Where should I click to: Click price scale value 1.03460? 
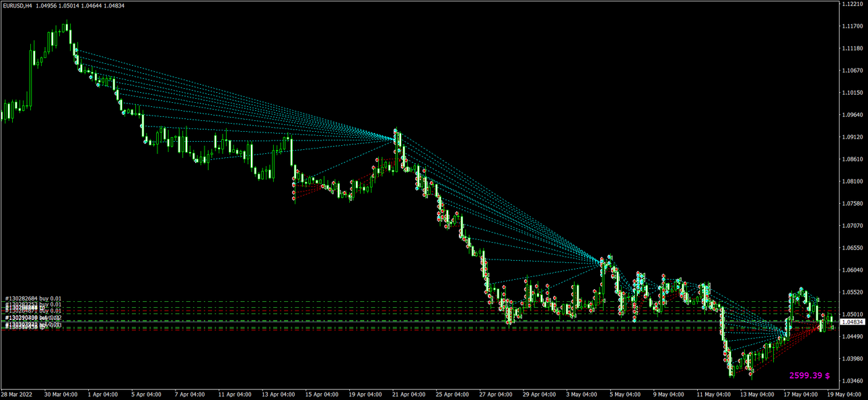point(852,381)
